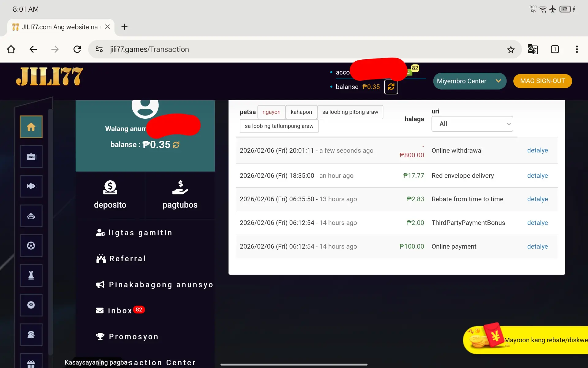Refresh balance in profile card

(x=176, y=145)
